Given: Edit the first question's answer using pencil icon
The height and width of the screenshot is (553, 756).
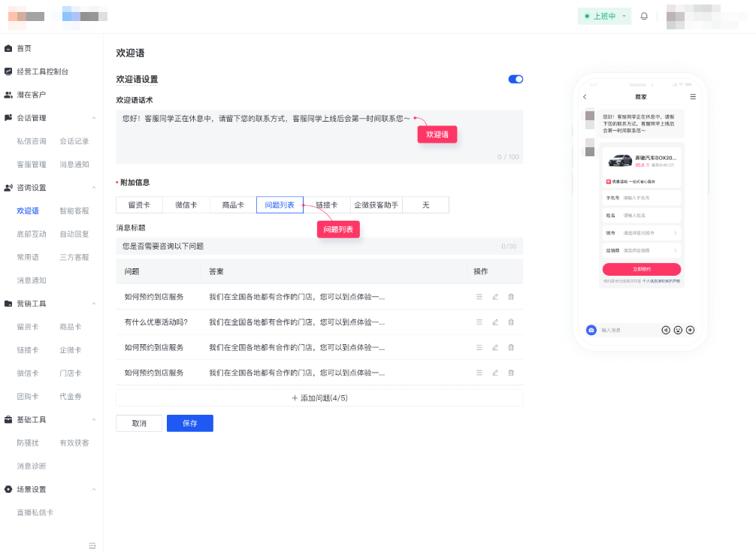Looking at the screenshot, I should pyautogui.click(x=495, y=298).
